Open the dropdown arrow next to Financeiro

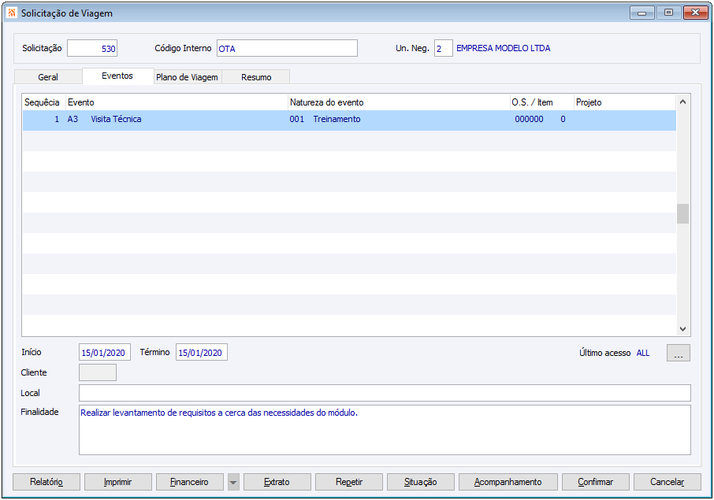point(233,482)
